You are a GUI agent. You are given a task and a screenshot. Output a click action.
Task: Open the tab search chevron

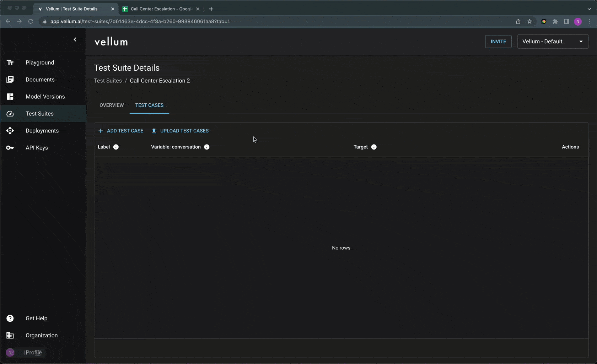[589, 9]
